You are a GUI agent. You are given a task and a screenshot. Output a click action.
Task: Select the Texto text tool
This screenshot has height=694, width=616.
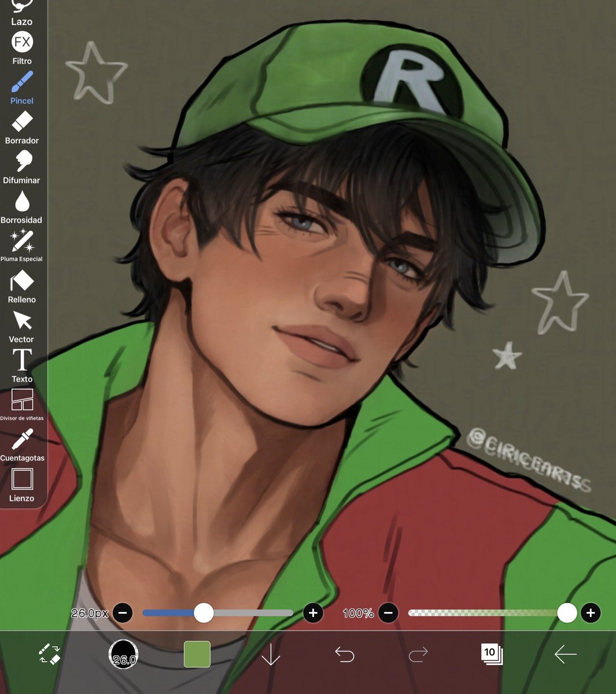pyautogui.click(x=22, y=366)
